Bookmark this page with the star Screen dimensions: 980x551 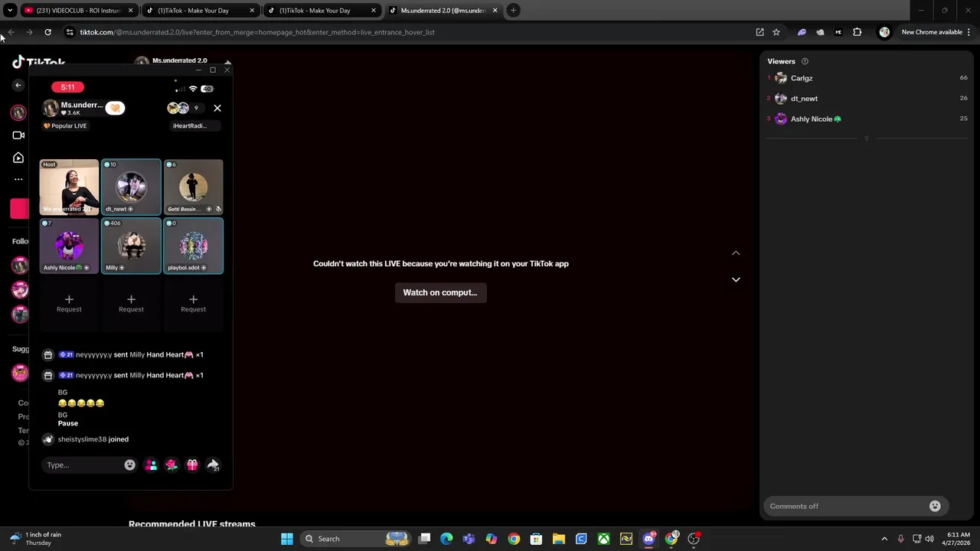tap(776, 32)
